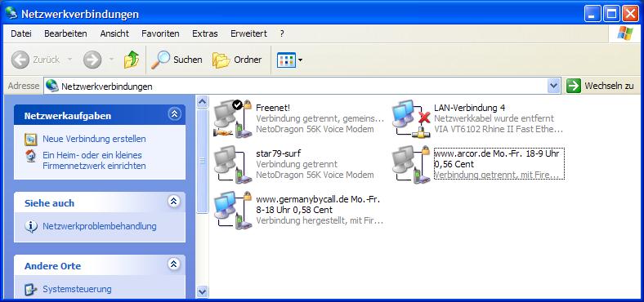Select the LAN-Verbindung 4 network icon

coord(410,118)
